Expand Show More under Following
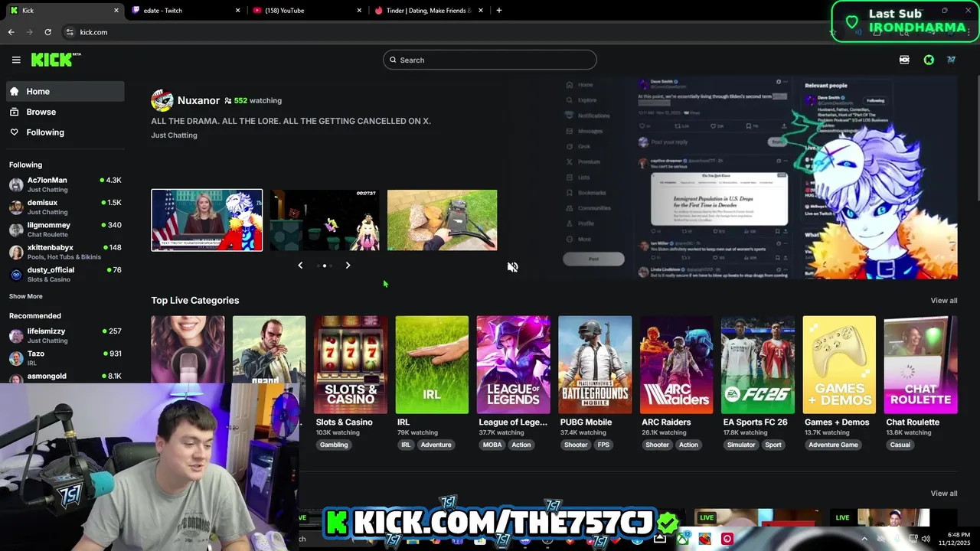The height and width of the screenshot is (551, 980). [x=26, y=296]
